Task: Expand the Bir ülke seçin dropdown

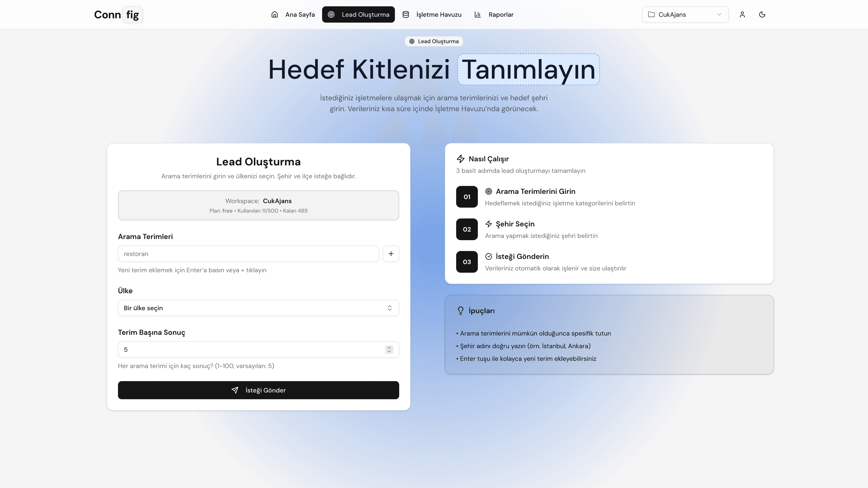Action: (x=258, y=308)
